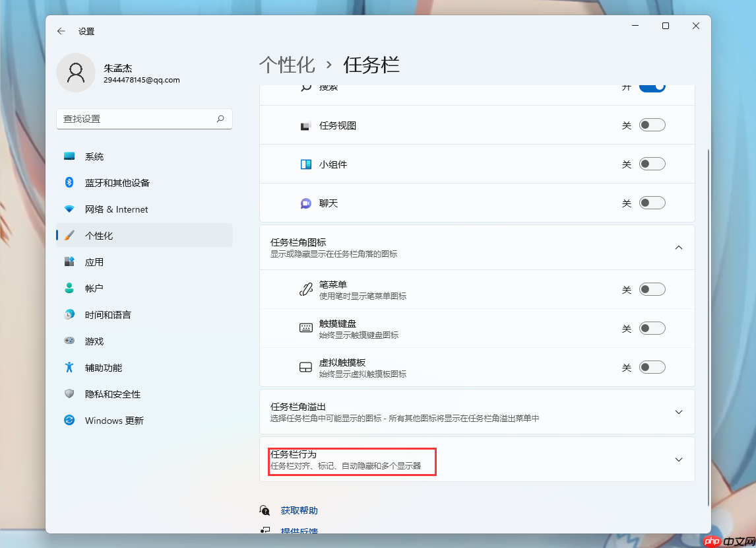The image size is (756, 548).
Task: Toggle the 虚拟触摸板 switch on
Action: click(652, 366)
